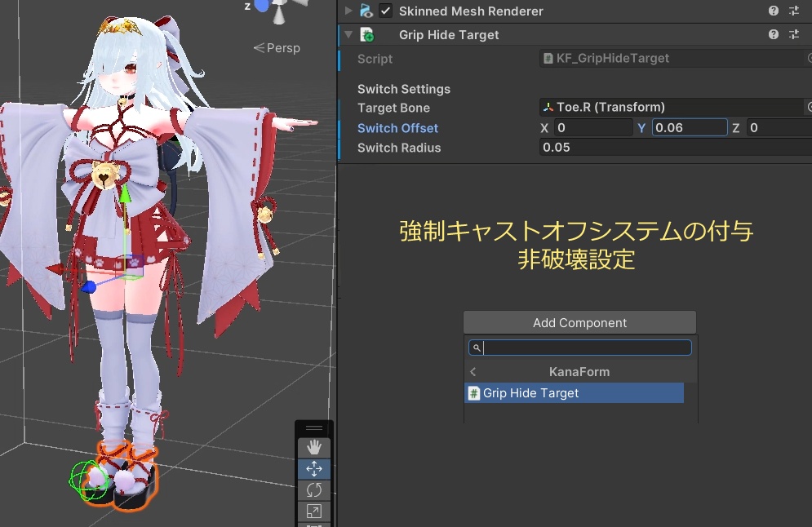
Task: Collapse the Grip Hide Target component
Action: click(x=348, y=35)
